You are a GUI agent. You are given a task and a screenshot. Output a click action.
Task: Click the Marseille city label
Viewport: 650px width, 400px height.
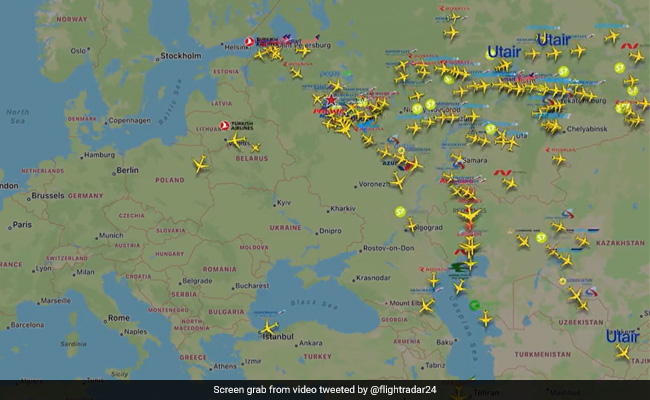pyautogui.click(x=56, y=301)
